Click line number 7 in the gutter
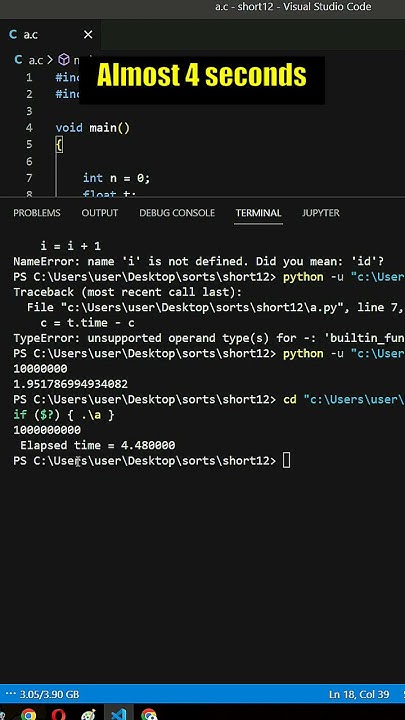Image resolution: width=405 pixels, height=720 pixels. click(29, 178)
